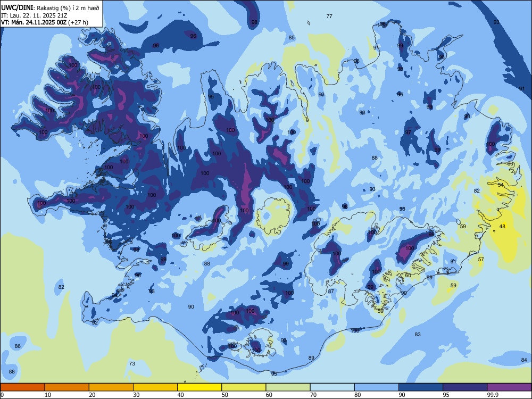Viewport: 532px width, 399px height.
Task: Click the legend scale label '70'
Action: point(313,395)
